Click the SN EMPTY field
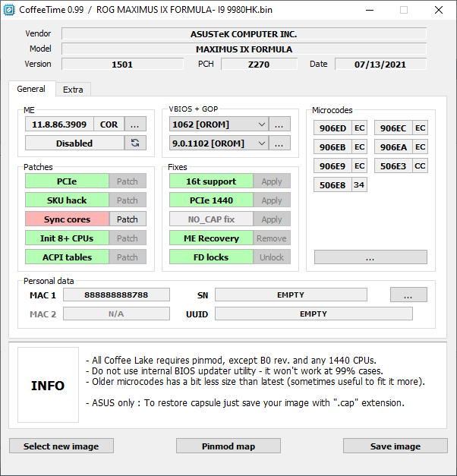 pos(291,295)
